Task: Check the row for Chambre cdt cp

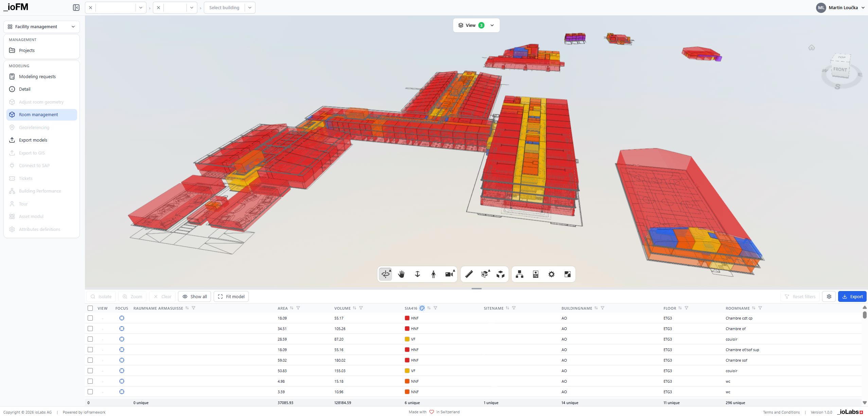Action: click(x=90, y=318)
